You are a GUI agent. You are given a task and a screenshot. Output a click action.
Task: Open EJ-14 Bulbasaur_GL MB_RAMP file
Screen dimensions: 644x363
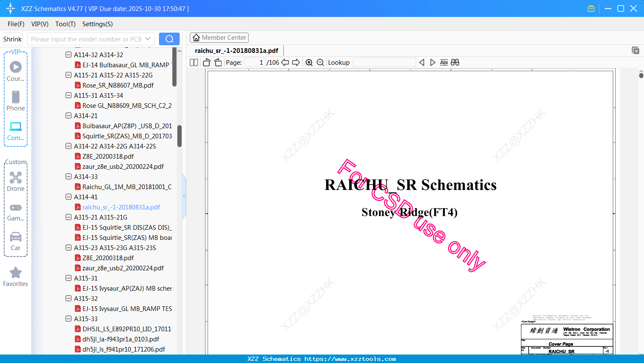point(127,65)
